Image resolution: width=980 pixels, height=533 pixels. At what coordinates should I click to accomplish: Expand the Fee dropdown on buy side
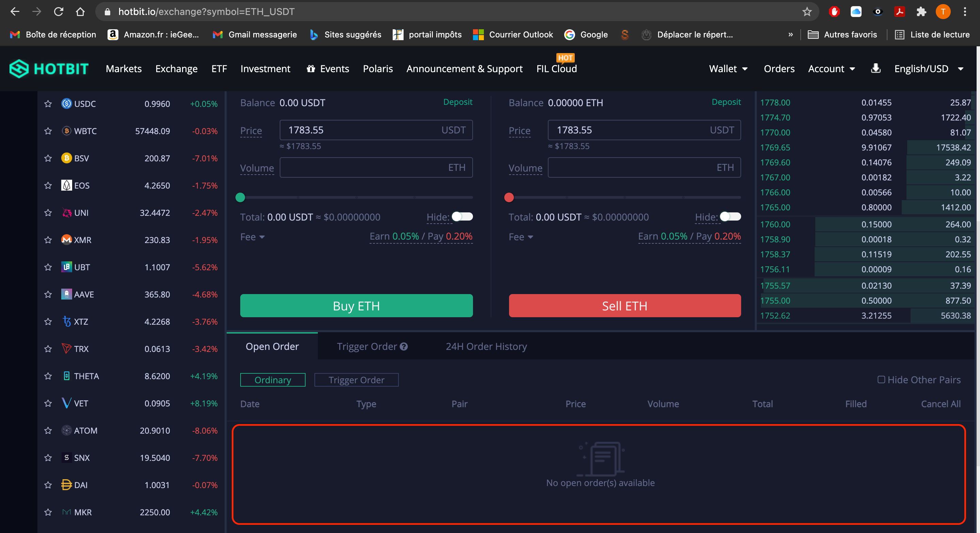(x=252, y=237)
